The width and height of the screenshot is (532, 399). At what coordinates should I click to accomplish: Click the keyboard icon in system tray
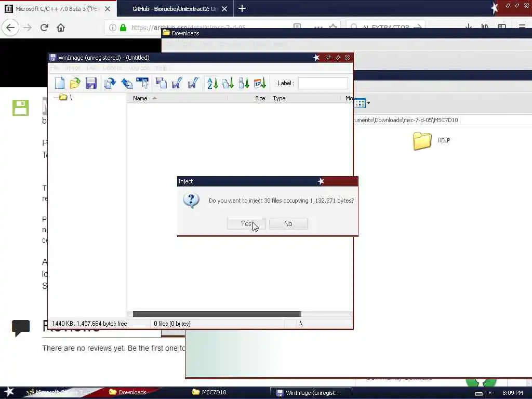pos(478,394)
